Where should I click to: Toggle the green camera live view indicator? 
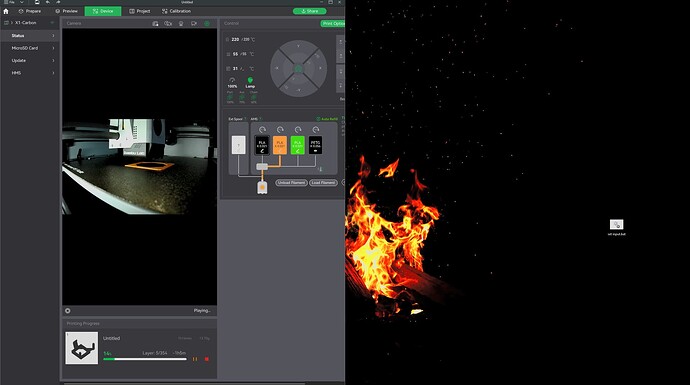[x=207, y=23]
